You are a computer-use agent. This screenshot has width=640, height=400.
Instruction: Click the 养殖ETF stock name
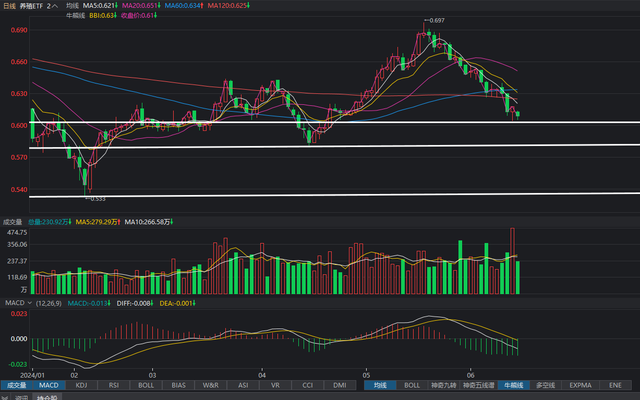(x=31, y=6)
